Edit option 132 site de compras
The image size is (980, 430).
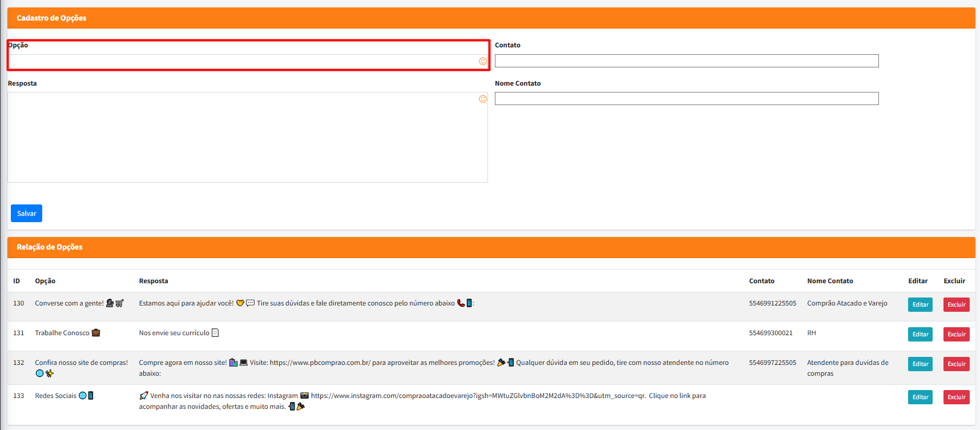click(919, 364)
